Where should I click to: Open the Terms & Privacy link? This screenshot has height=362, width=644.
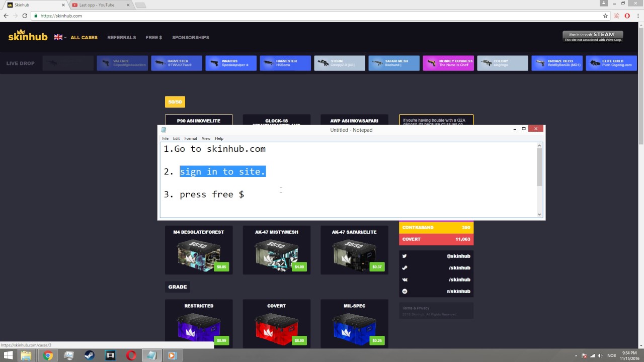pos(416,308)
